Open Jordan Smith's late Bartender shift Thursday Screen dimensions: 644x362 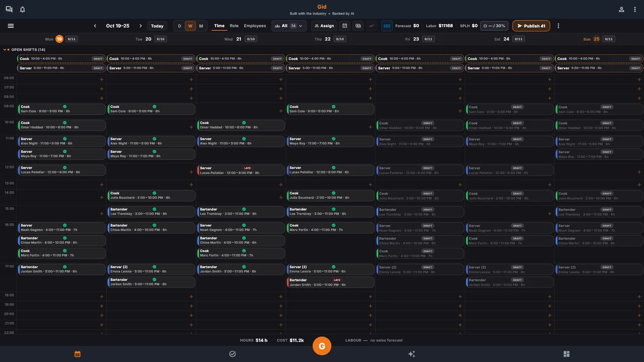[331, 282]
